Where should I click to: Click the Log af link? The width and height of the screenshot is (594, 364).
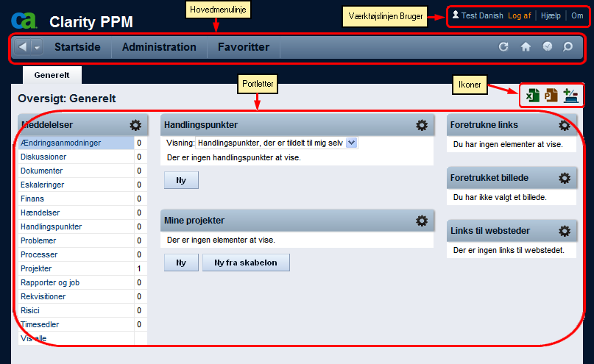point(520,15)
